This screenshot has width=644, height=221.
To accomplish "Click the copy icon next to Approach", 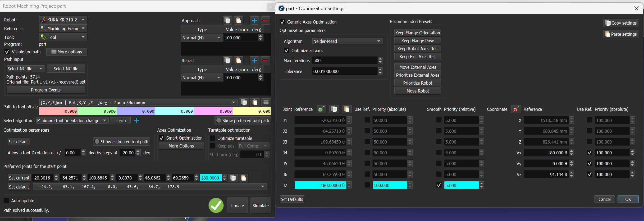I will 227,20.
